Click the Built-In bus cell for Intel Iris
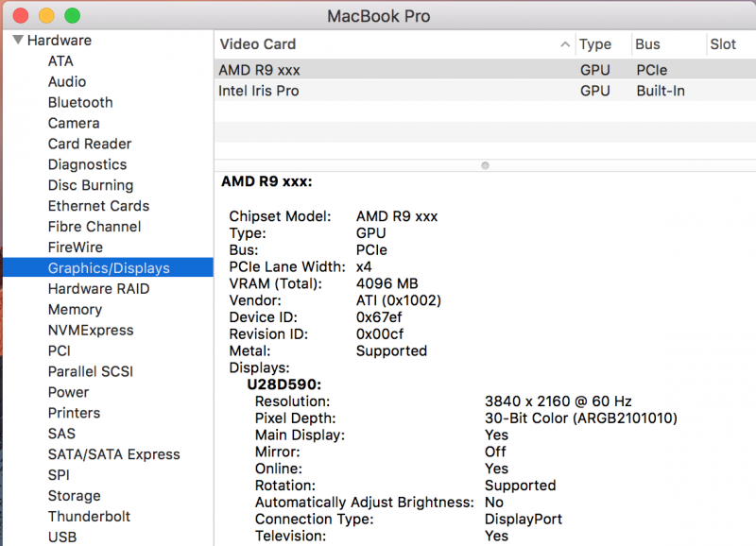 click(x=661, y=91)
